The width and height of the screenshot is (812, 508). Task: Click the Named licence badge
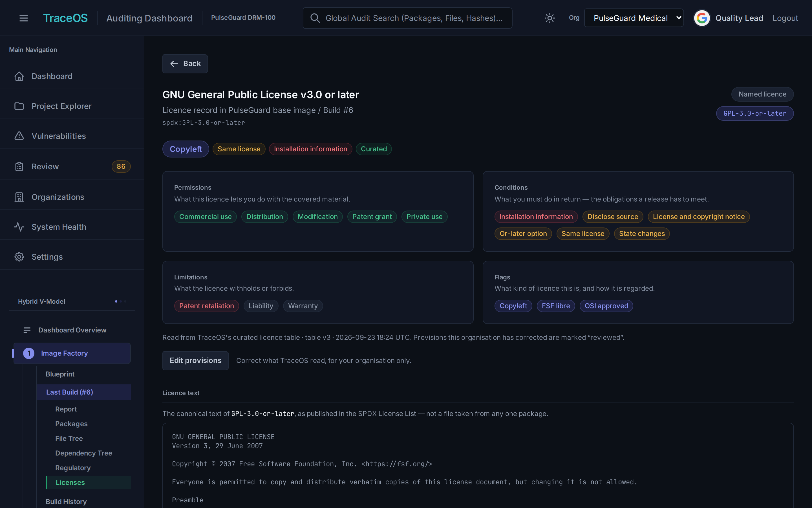[762, 94]
